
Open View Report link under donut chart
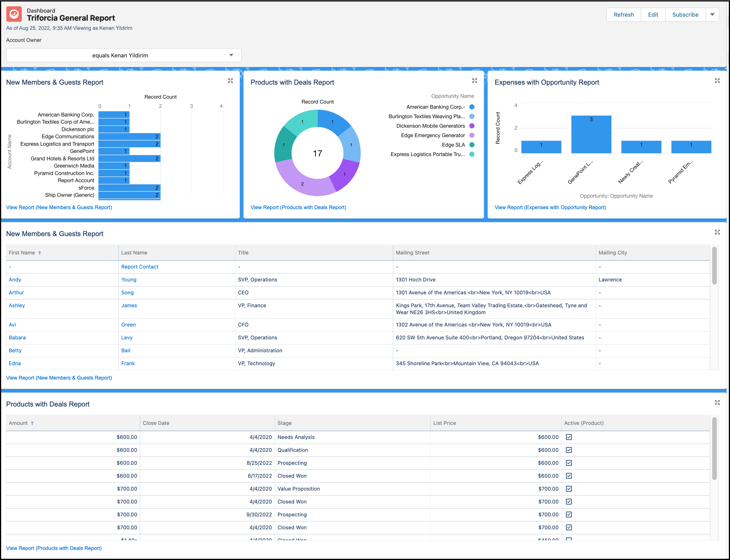pos(298,207)
